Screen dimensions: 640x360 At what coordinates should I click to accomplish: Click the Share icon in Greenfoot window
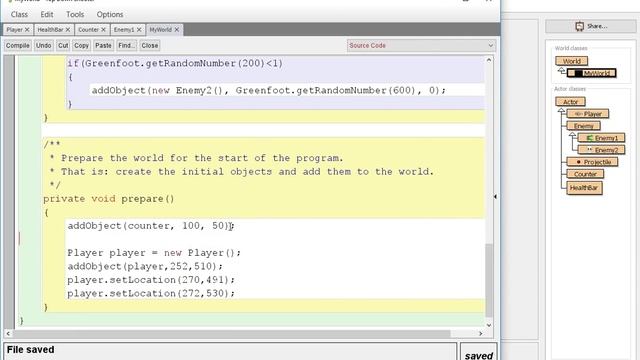580,26
